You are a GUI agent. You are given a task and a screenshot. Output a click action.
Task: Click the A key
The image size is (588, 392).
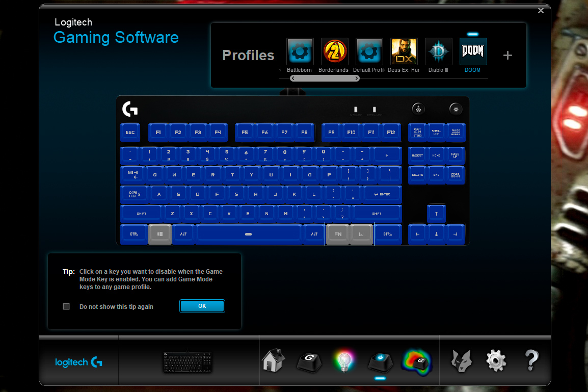coord(159,194)
